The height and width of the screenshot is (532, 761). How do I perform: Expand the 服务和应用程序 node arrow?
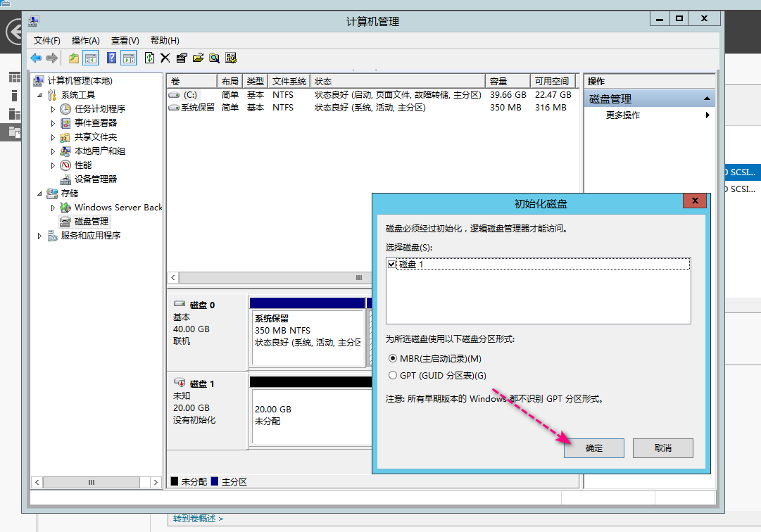tap(40, 236)
